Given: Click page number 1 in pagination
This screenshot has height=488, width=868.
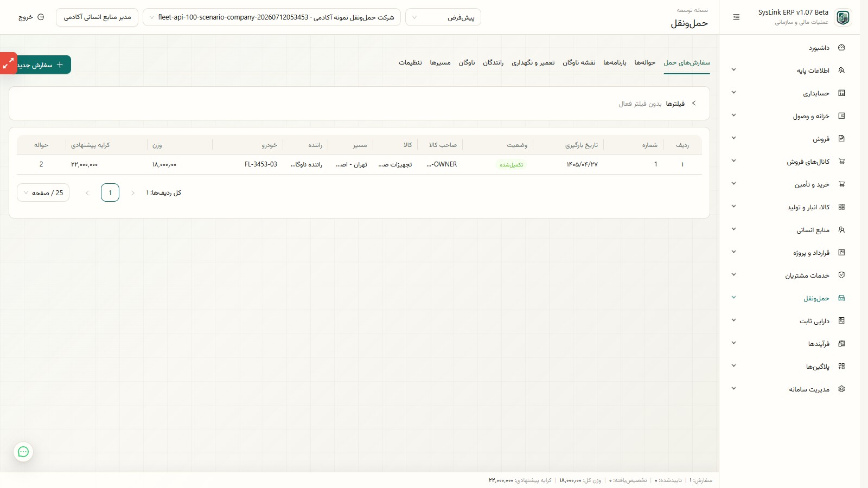Looking at the screenshot, I should click(x=110, y=192).
